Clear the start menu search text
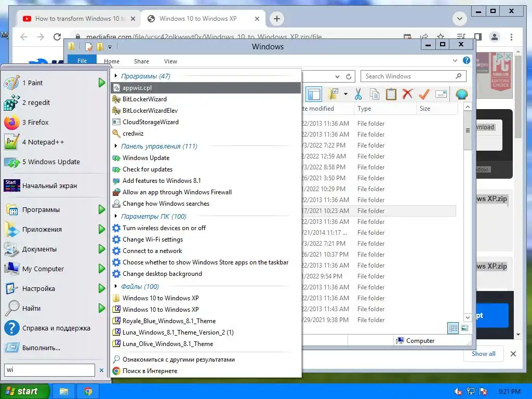Image resolution: width=532 pixels, height=399 pixels. (101, 370)
